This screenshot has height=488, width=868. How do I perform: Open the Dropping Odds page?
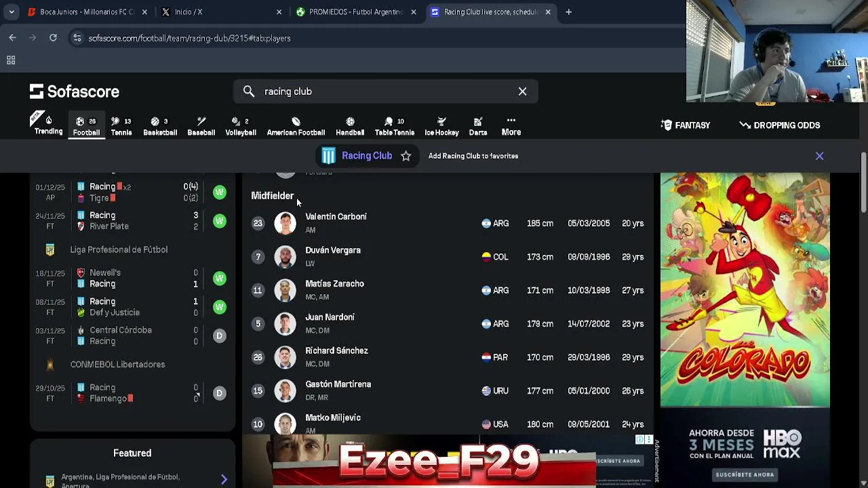pyautogui.click(x=780, y=125)
